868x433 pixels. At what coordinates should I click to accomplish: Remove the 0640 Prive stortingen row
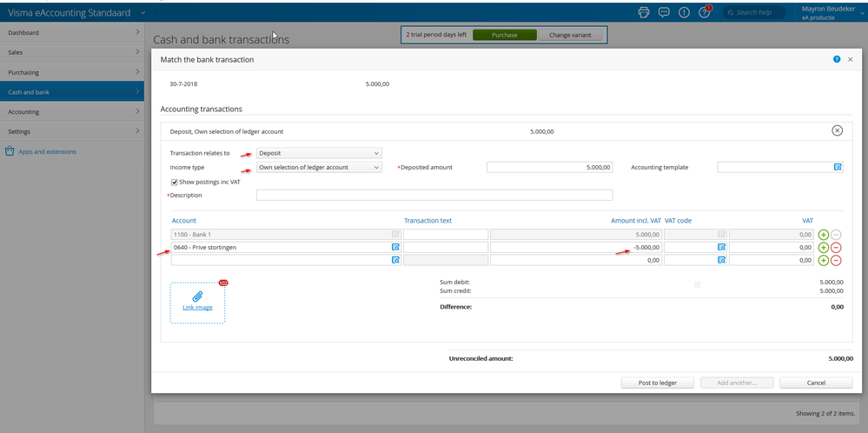coord(836,247)
